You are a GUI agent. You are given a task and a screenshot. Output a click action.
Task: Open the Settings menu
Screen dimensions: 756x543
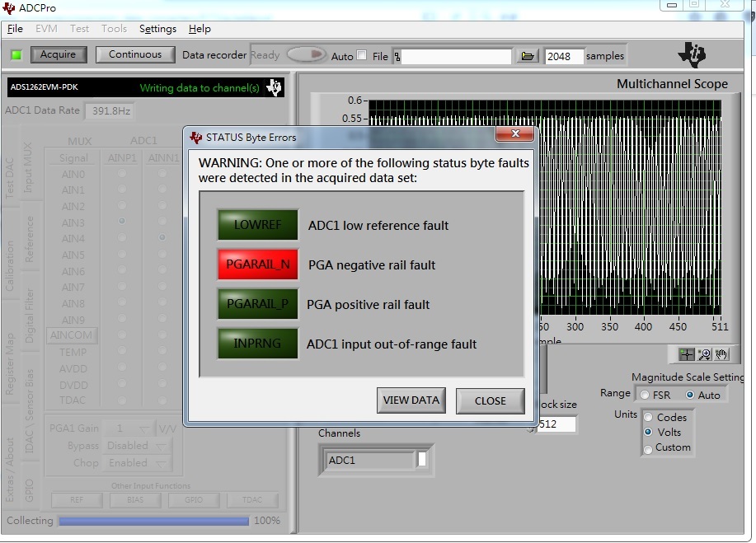click(x=157, y=29)
